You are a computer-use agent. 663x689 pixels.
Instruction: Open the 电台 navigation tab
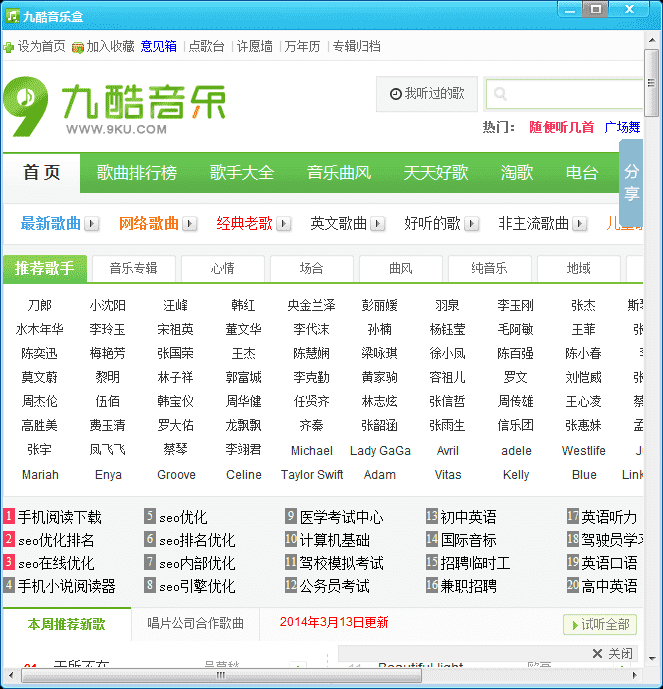coord(582,173)
